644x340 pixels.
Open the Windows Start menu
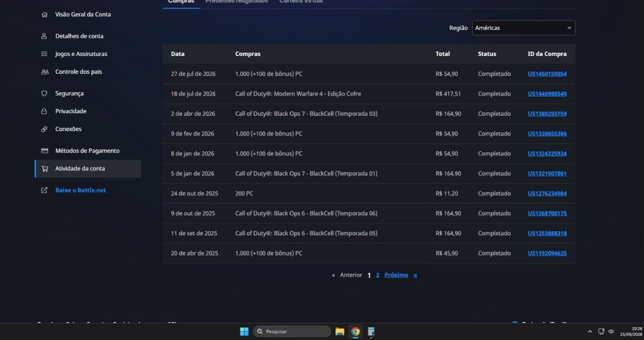(x=244, y=331)
